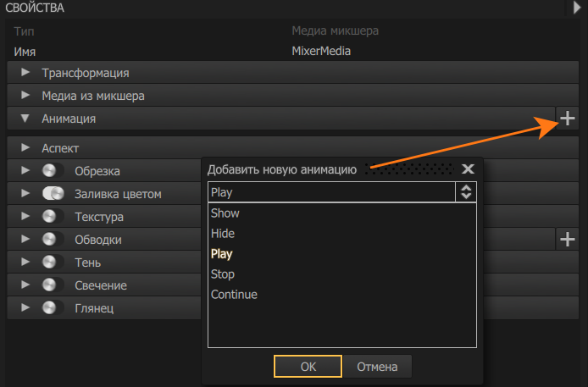
Task: Choose Hide in the animation list
Action: click(x=223, y=234)
